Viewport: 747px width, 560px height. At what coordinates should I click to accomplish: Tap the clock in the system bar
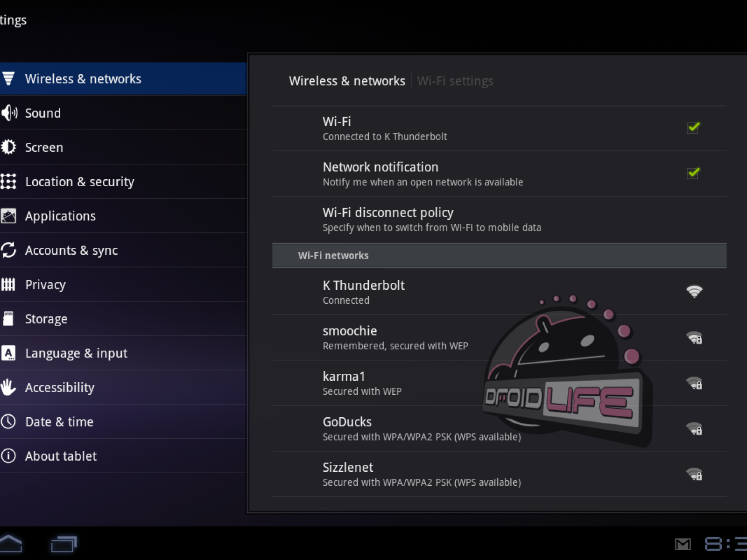[x=726, y=544]
